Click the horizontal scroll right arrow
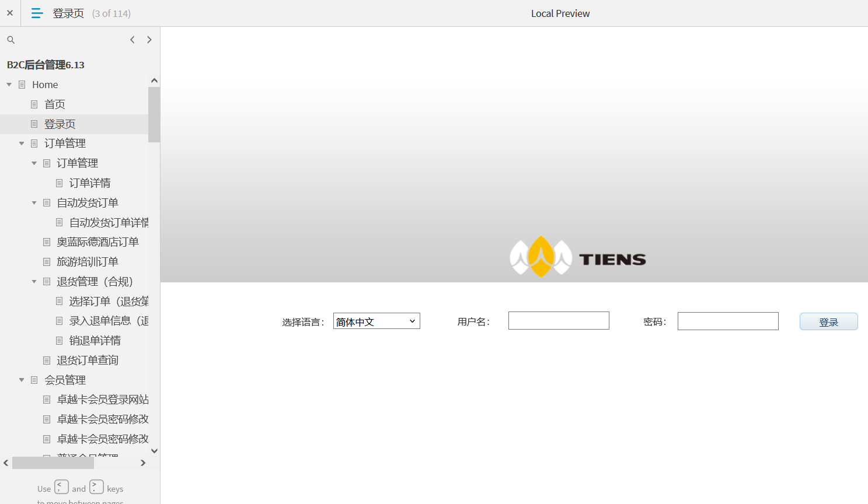This screenshot has width=868, height=504. (x=143, y=463)
